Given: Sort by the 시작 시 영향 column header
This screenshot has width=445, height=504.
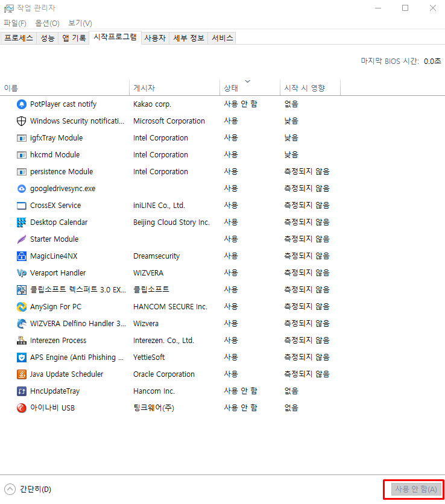Looking at the screenshot, I should point(311,88).
